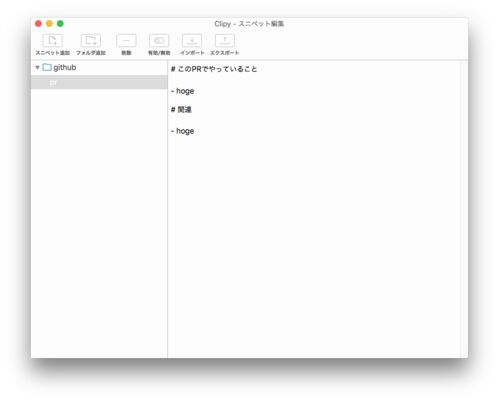This screenshot has height=402, width=500.
Task: Click the editor's vertical scrollbar track
Action: click(x=464, y=209)
